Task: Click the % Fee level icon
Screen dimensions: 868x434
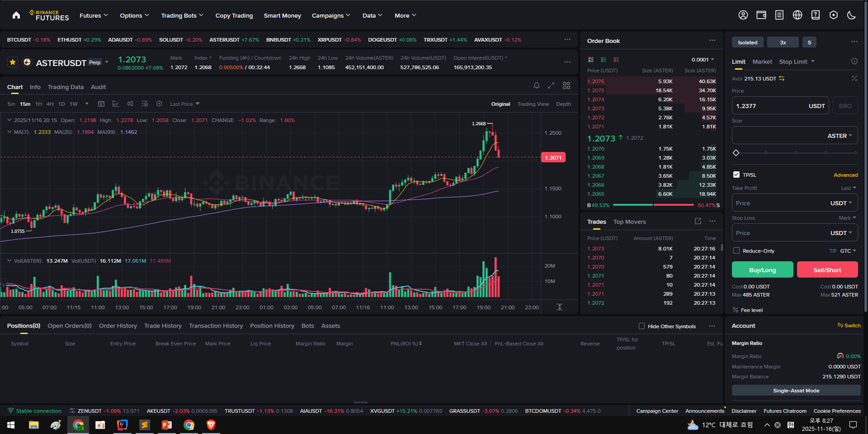Action: point(735,310)
